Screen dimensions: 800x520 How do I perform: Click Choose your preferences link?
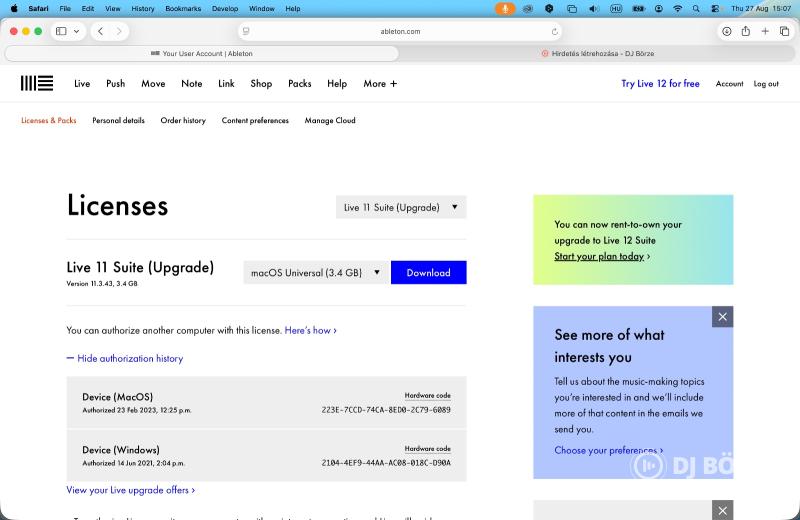tap(609, 450)
